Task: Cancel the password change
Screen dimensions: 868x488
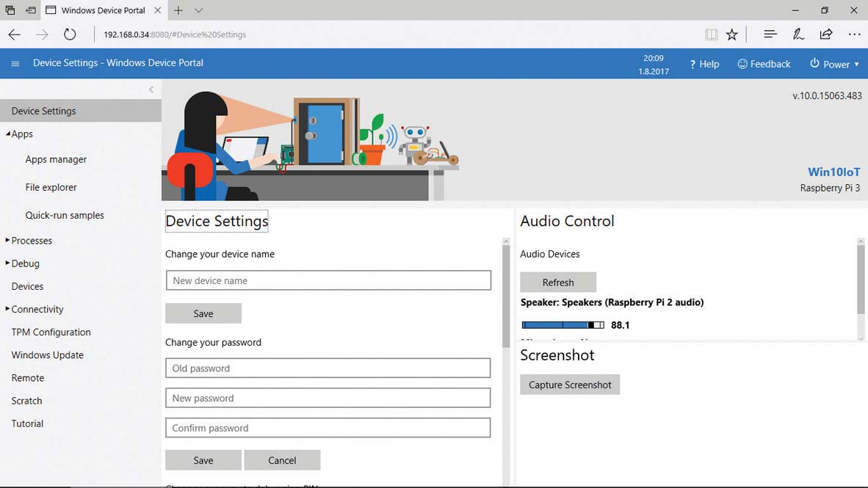Action: 282,460
